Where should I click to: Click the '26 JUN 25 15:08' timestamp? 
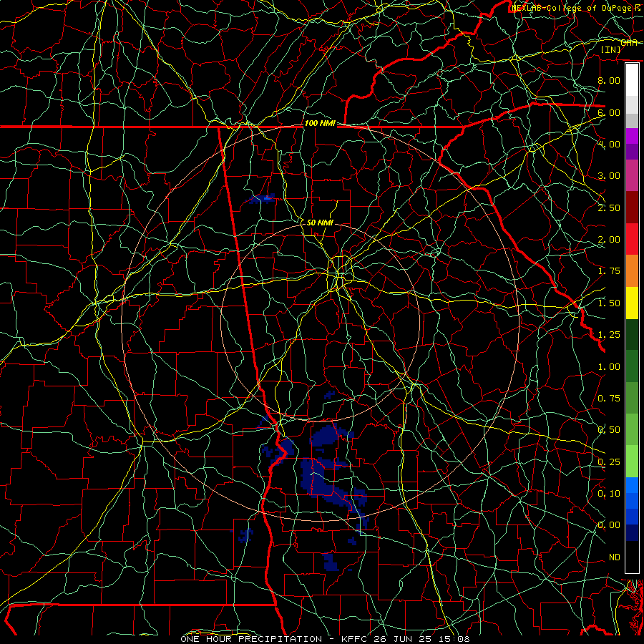[421, 639]
